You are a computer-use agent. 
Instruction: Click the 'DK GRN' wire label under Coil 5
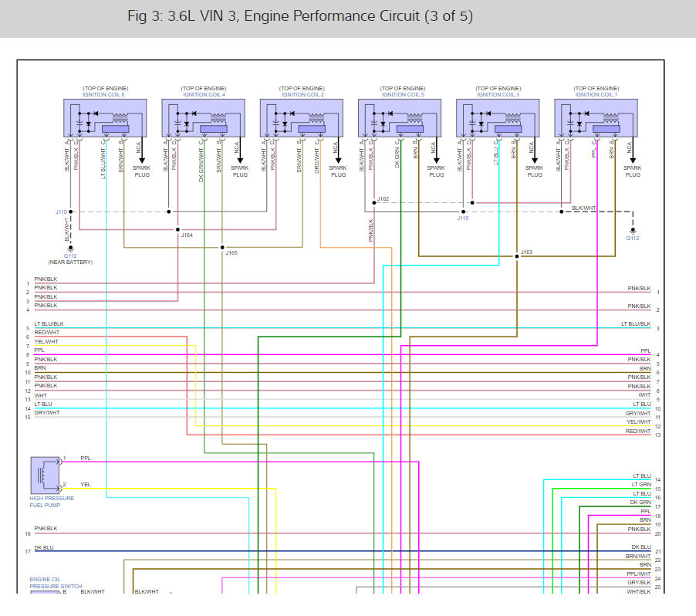(x=397, y=157)
